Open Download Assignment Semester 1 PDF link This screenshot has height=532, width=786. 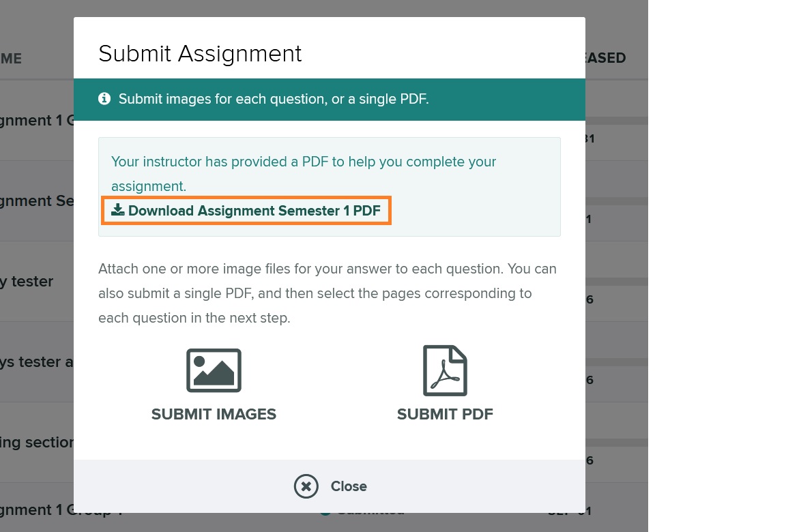tap(246, 210)
